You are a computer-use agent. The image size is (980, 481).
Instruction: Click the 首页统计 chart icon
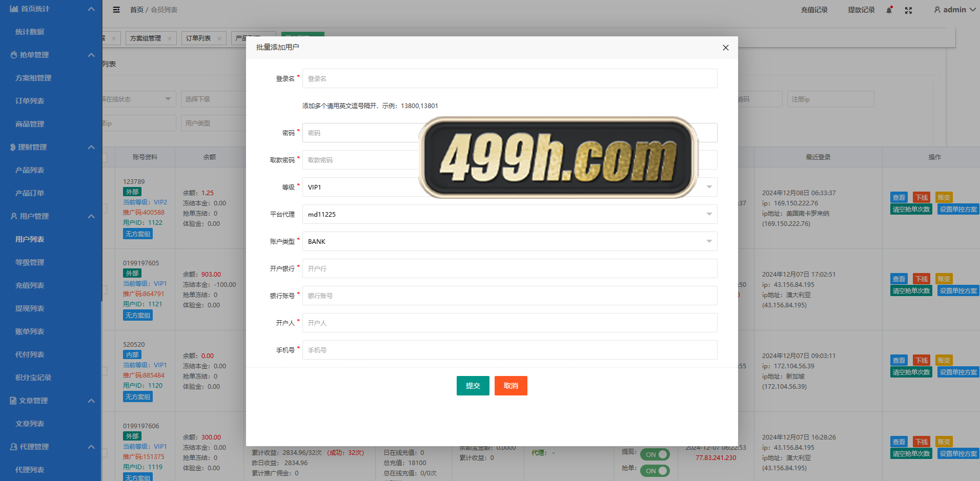14,9
